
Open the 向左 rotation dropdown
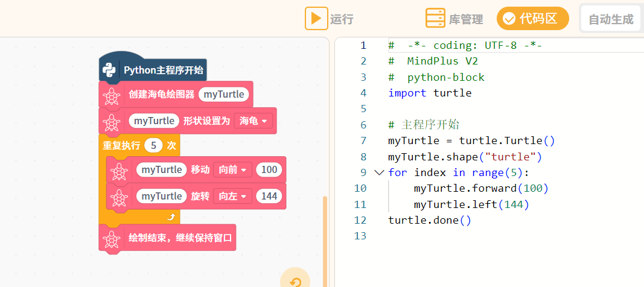pos(232,197)
